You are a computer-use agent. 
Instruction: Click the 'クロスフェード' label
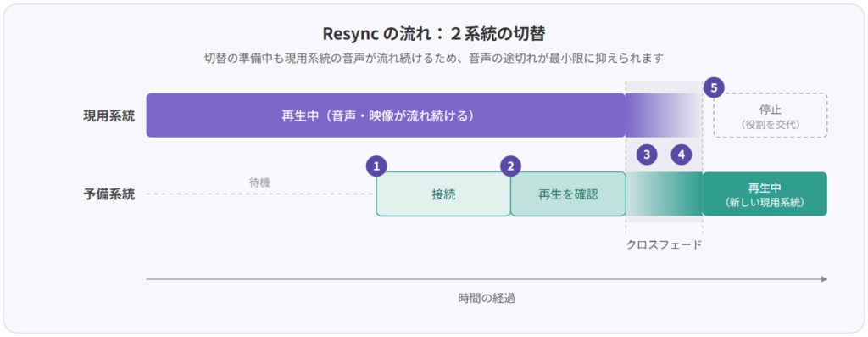coord(664,244)
